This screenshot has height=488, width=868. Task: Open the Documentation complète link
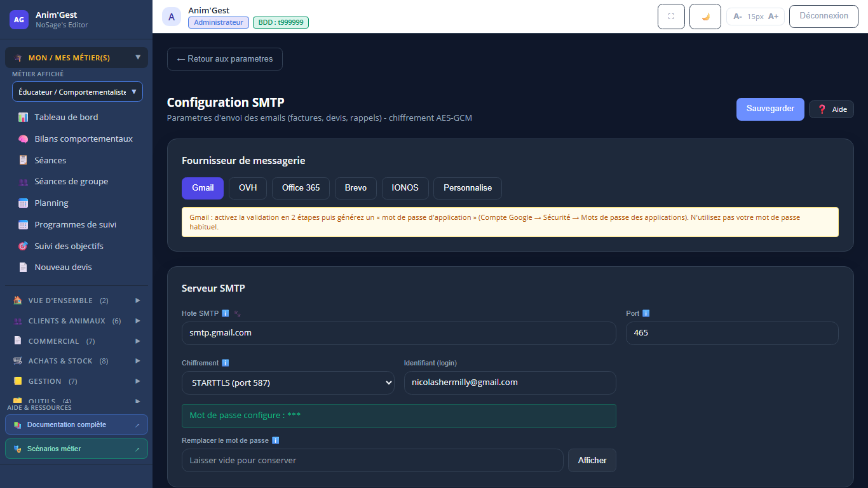76,424
